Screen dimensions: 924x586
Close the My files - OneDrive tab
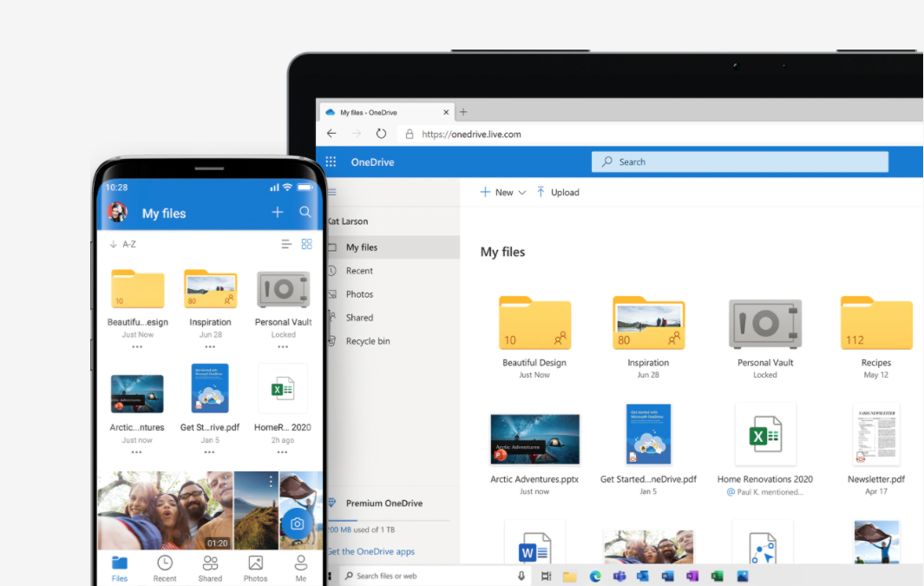click(446, 112)
